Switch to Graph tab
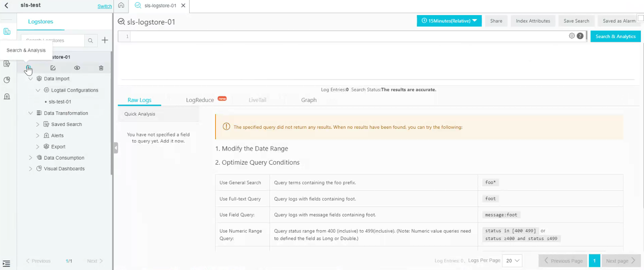The image size is (644, 270). tap(309, 100)
